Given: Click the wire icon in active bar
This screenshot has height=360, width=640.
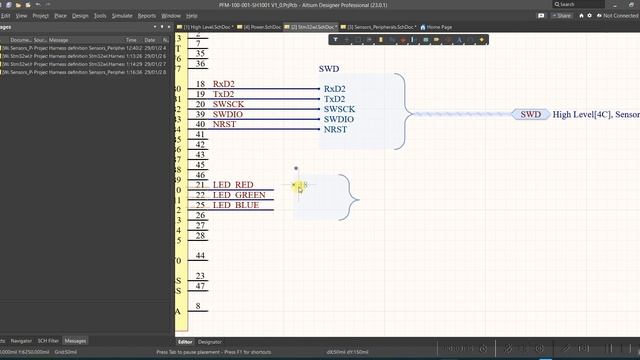Looking at the screenshot, I should (x=392, y=40).
